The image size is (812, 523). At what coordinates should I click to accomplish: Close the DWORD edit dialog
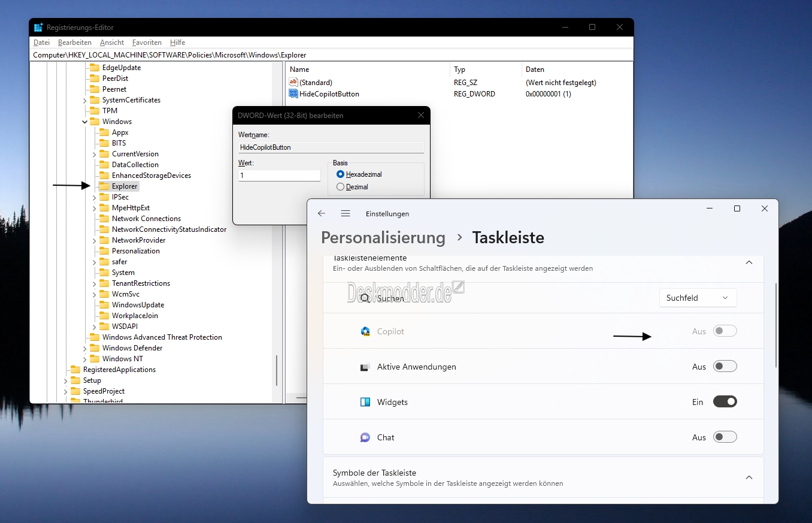click(x=420, y=115)
